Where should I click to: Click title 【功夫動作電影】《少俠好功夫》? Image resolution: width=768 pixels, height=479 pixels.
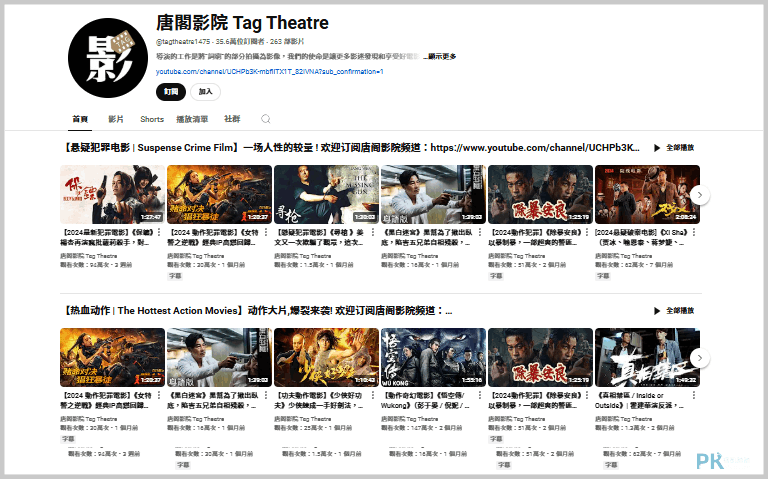point(320,401)
